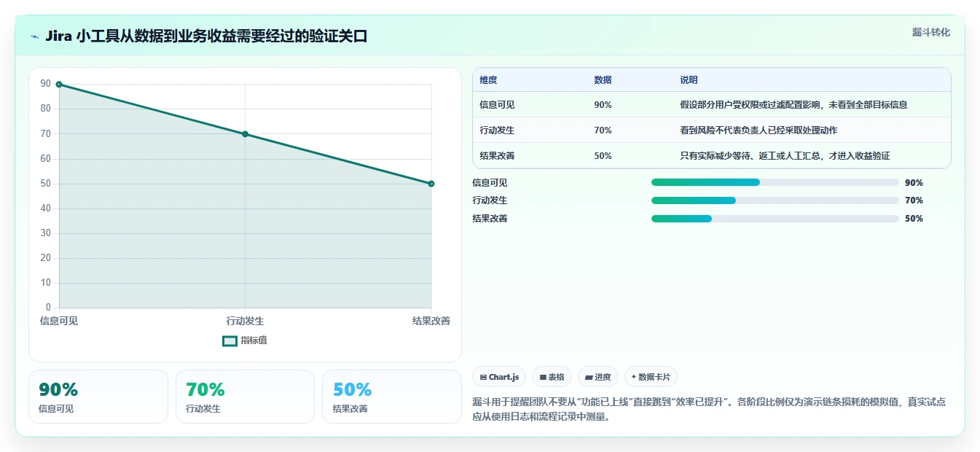Click the page title starting Jira 小工具
This screenshot has width=980, height=452.
[x=206, y=36]
